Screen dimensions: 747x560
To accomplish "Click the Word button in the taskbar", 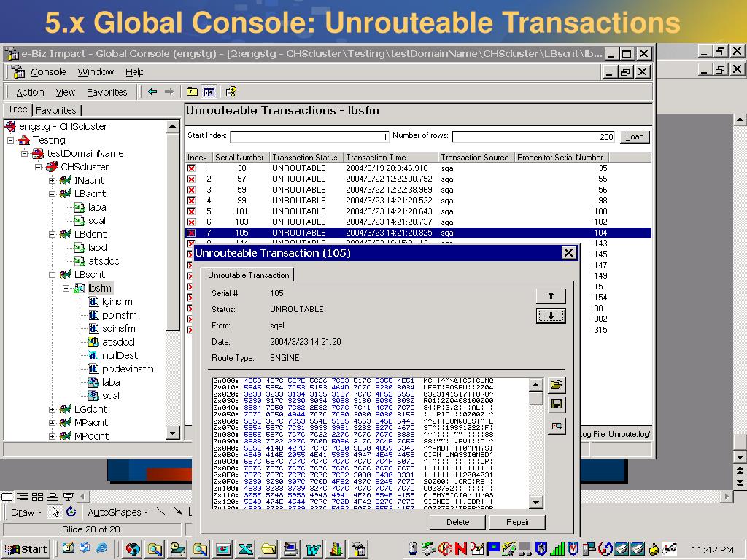I will (313, 549).
